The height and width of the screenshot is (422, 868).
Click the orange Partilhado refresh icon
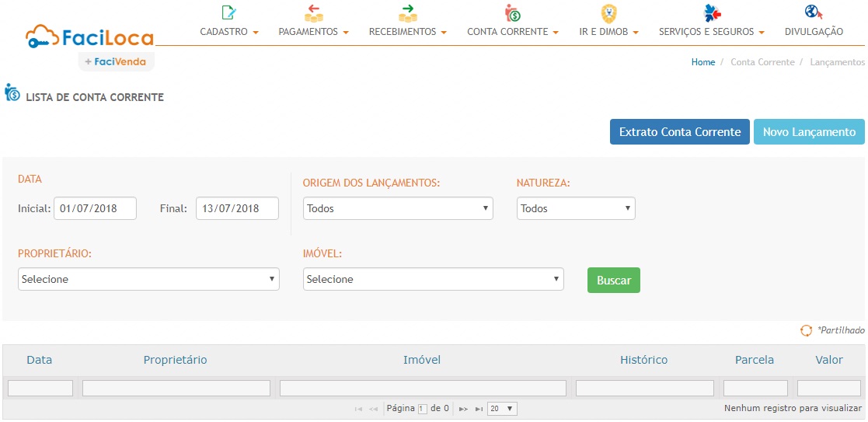(x=806, y=330)
